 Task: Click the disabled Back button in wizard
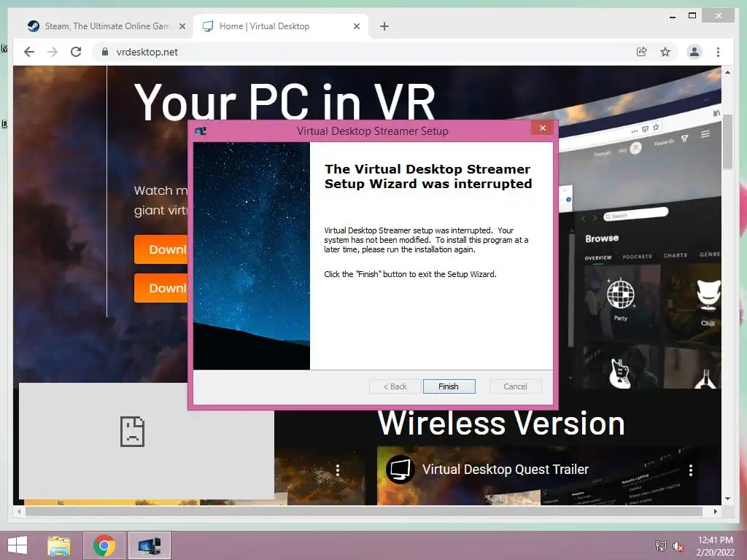[x=395, y=386]
